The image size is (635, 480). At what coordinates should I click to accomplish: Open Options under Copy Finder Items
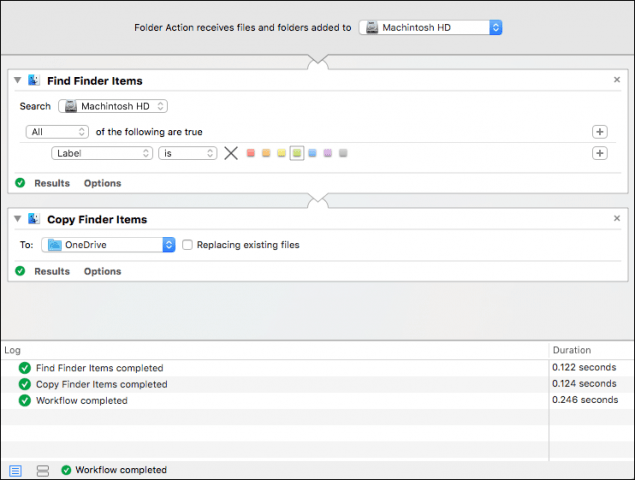coord(102,271)
